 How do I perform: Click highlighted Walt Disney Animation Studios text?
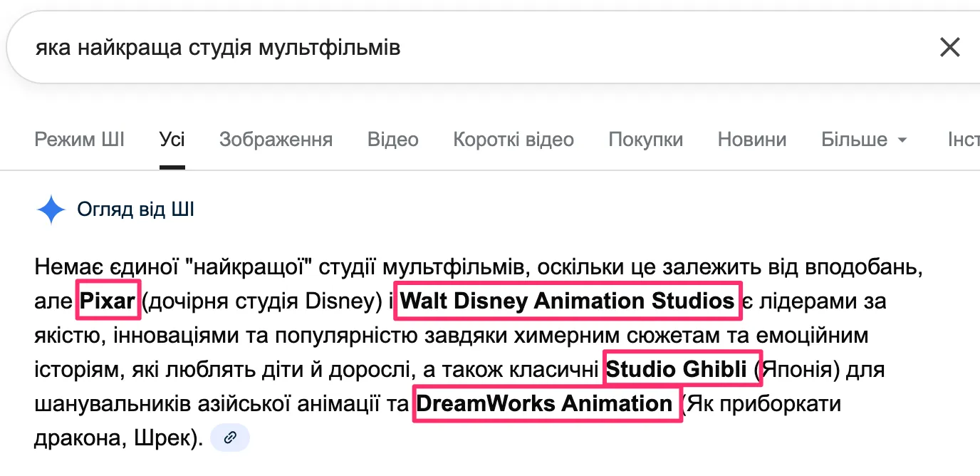pyautogui.click(x=567, y=301)
